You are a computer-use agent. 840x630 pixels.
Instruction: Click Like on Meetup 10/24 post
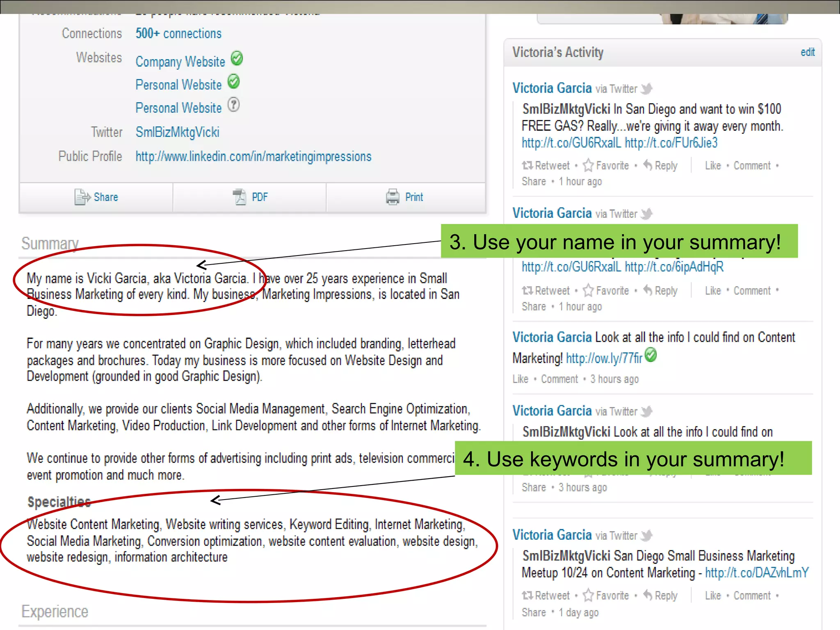coord(713,596)
